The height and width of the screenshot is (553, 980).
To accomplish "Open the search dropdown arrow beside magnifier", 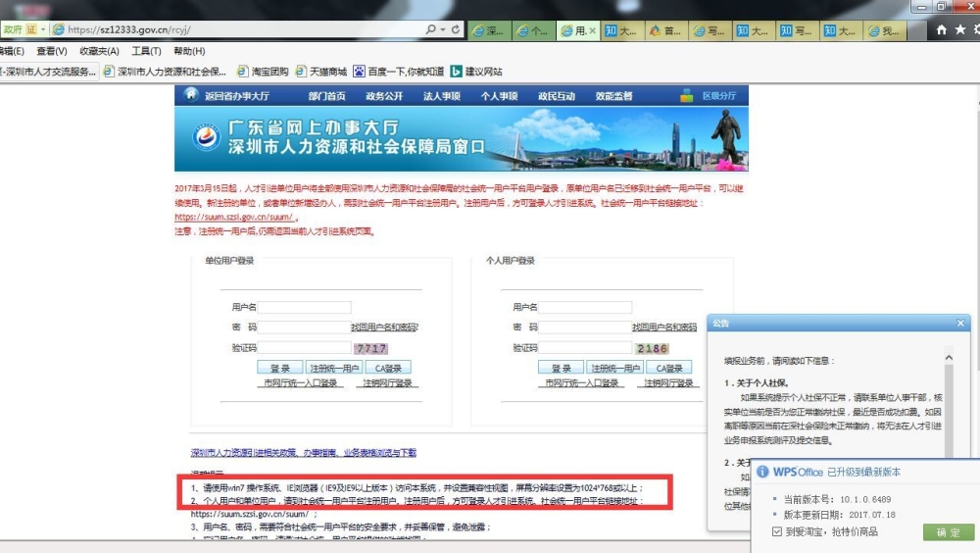I will pos(443,29).
